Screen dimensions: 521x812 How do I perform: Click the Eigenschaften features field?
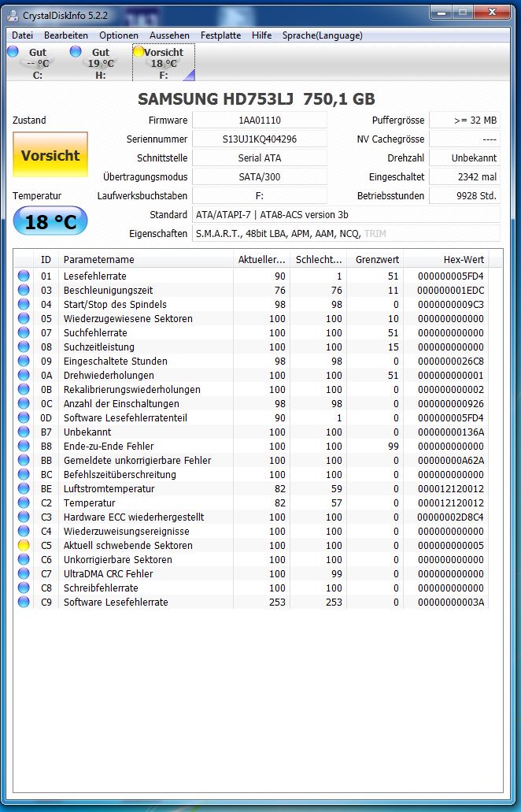346,234
